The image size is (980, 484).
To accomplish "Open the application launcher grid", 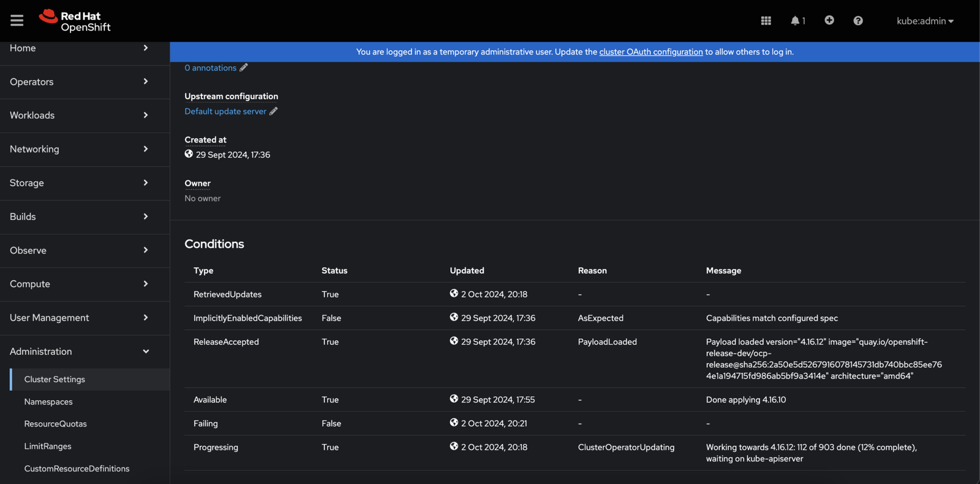I will tap(766, 21).
